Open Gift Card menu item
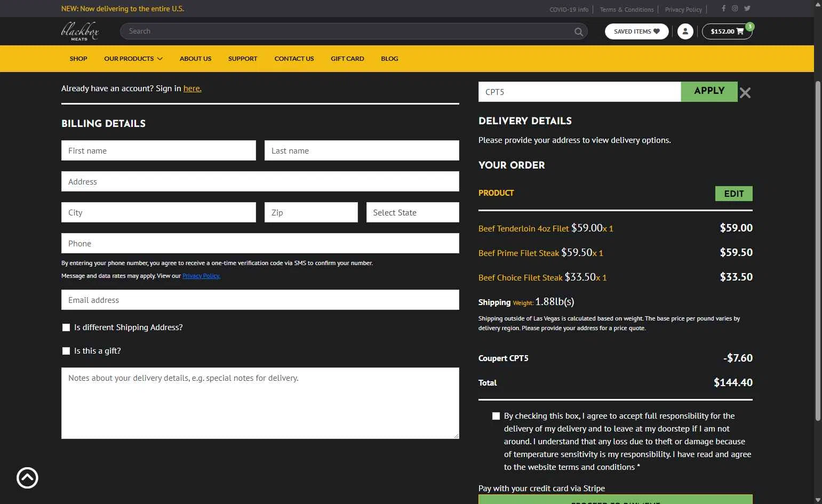The width and height of the screenshot is (822, 504). (x=347, y=59)
